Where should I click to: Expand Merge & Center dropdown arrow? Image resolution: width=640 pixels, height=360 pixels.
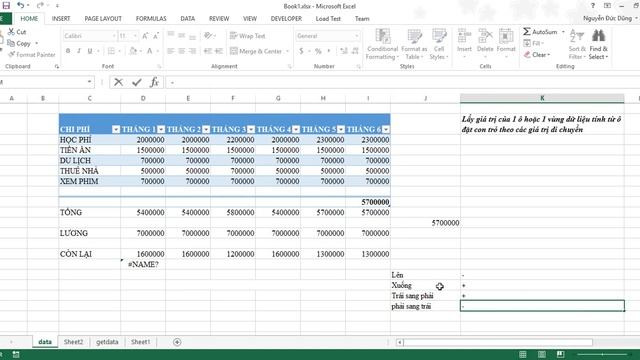pos(287,51)
